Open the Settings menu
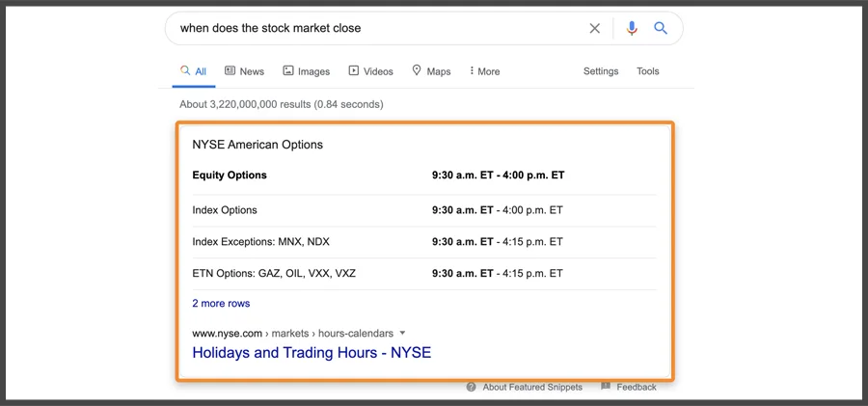Viewport: 868px width, 406px height. [601, 71]
